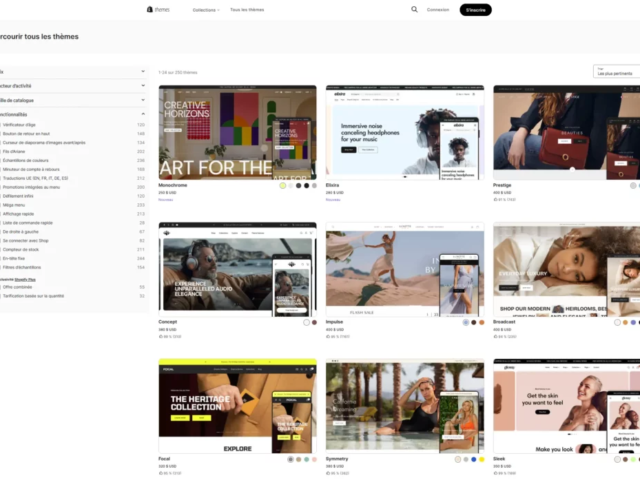Open the Concept theme preview thumbnail
This screenshot has height=480, width=640.
[x=237, y=269]
